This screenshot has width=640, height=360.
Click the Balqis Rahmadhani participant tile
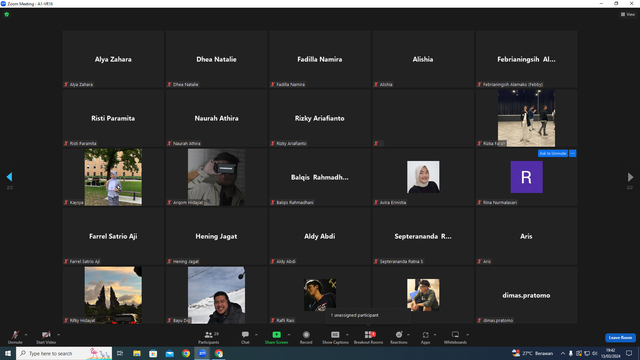tap(320, 177)
